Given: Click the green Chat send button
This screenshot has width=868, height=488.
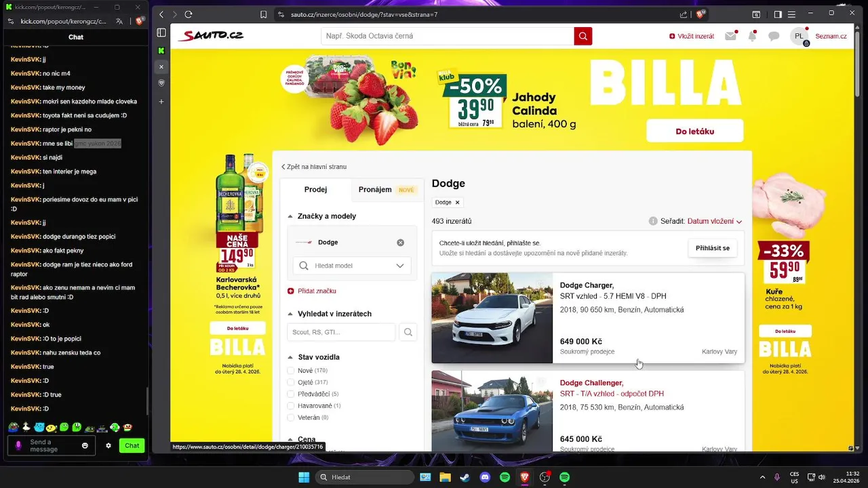Looking at the screenshot, I should tap(132, 445).
